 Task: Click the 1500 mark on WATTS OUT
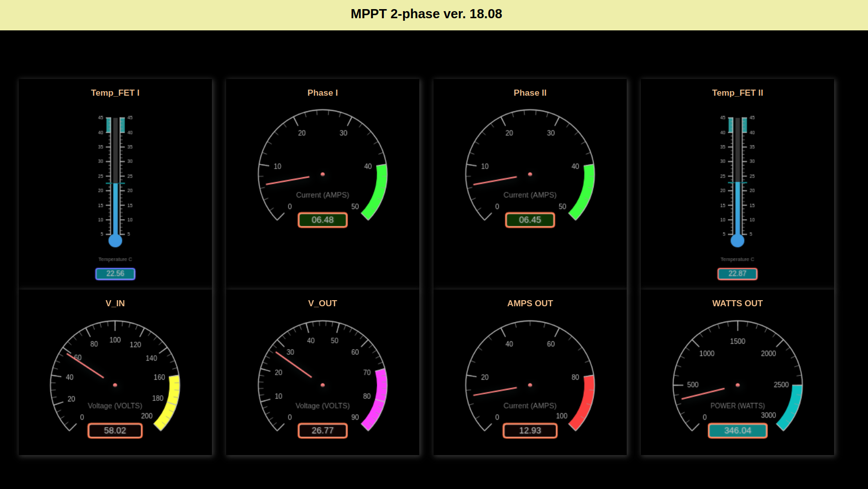tap(737, 342)
